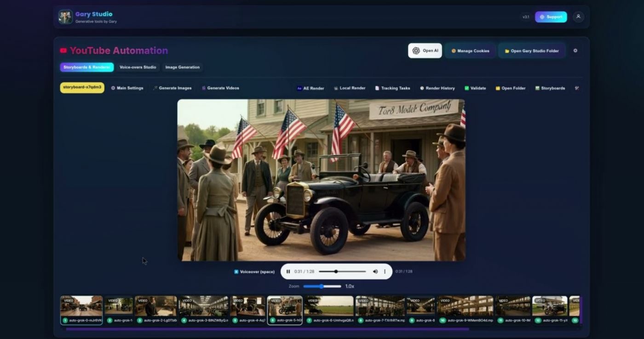The width and height of the screenshot is (644, 339).
Task: Open audio player more options menu
Action: click(385, 271)
